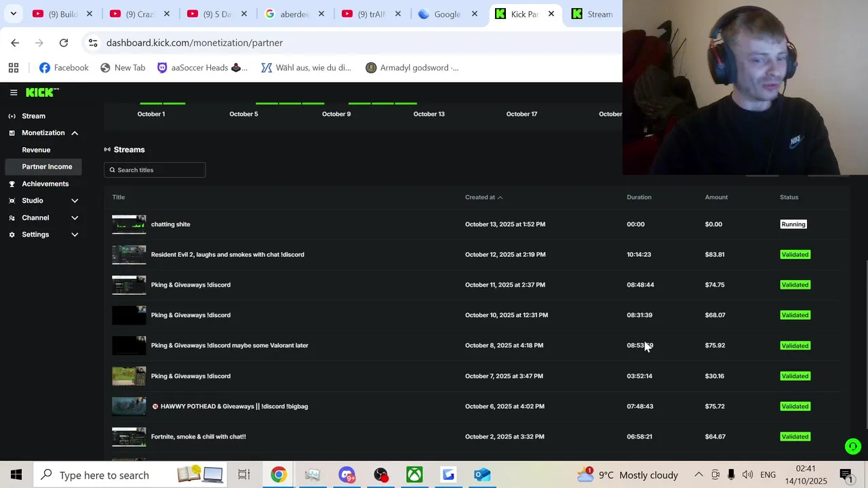Click the Search titles field
868x488 pixels.
point(155,170)
